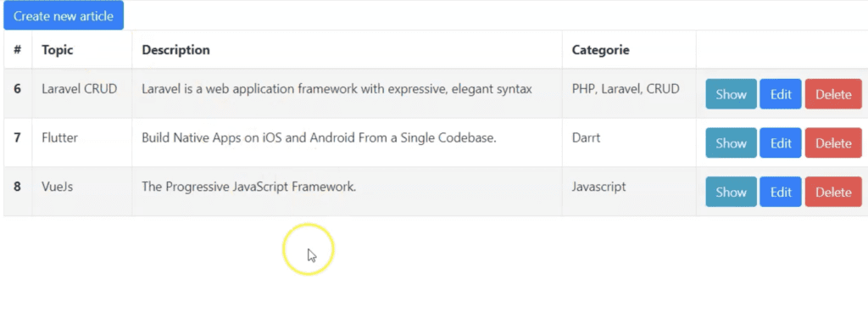
Task: Select the Description column header
Action: [175, 50]
